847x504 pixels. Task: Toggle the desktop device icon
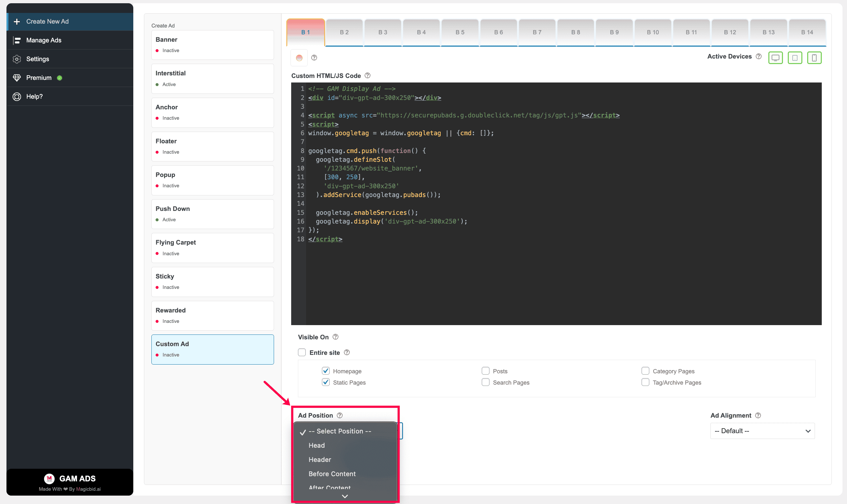(775, 58)
